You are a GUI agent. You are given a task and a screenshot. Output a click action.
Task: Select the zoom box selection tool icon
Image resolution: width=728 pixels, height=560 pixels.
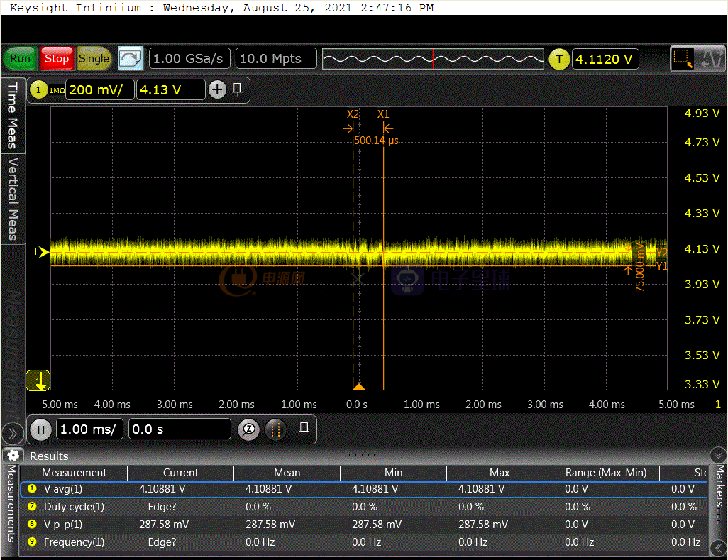pyautogui.click(x=683, y=59)
